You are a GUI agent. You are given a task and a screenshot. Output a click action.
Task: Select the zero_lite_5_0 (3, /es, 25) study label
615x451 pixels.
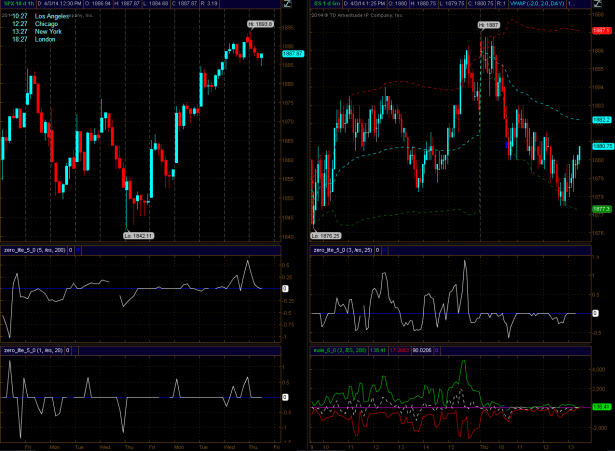point(343,250)
